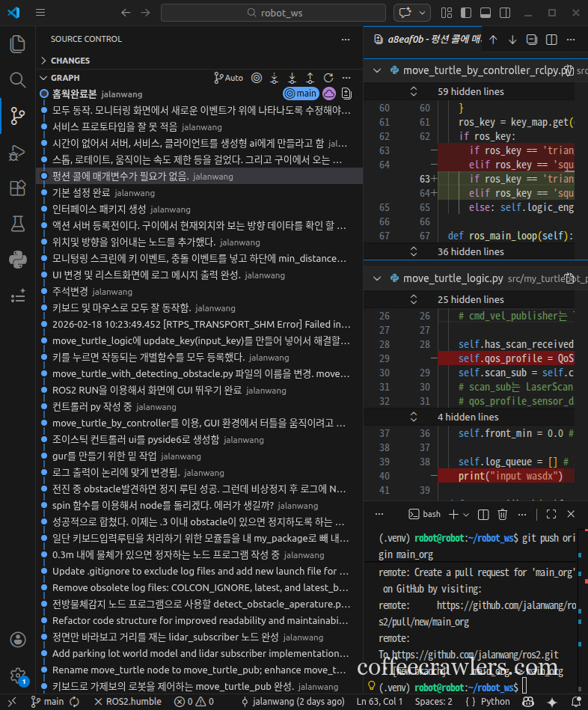588x710 pixels.
Task: Select commit '인터페이스 패키지 생성'
Action: pyautogui.click(x=99, y=209)
